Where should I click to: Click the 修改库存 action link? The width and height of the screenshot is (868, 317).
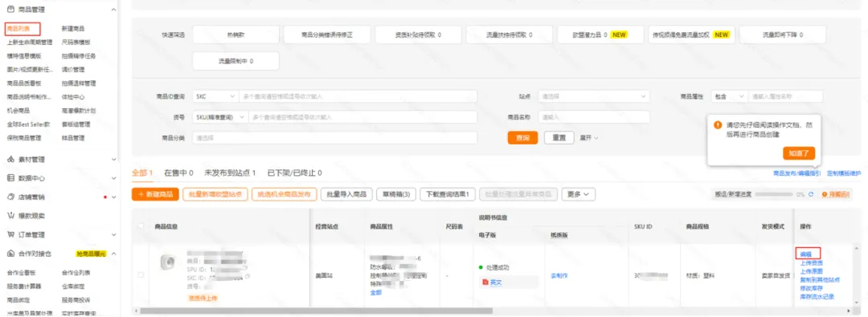point(811,288)
